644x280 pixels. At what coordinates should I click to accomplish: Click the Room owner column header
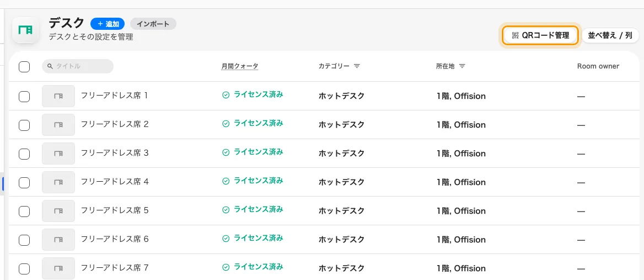pos(598,66)
